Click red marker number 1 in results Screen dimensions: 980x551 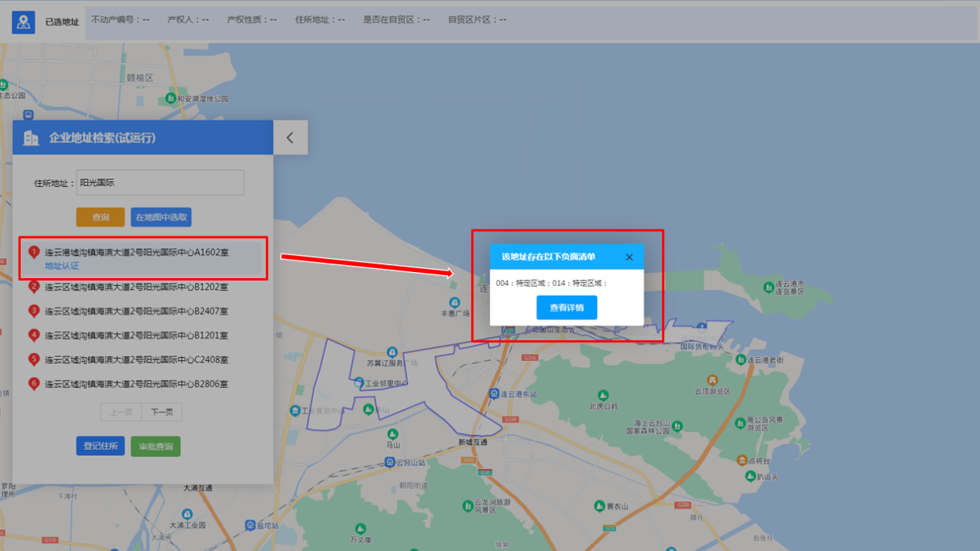coord(33,253)
